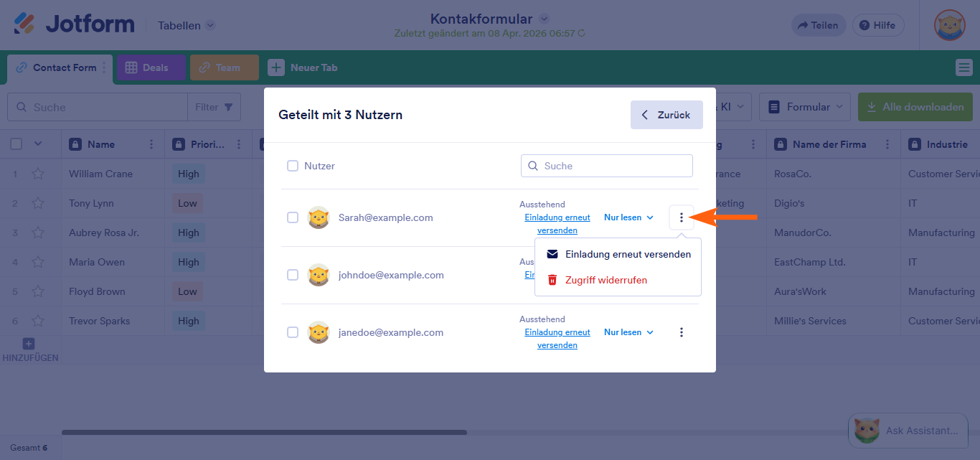Click the Hinzufügen plus icon below row six
Image resolution: width=980 pixels, height=460 pixels.
coord(28,344)
